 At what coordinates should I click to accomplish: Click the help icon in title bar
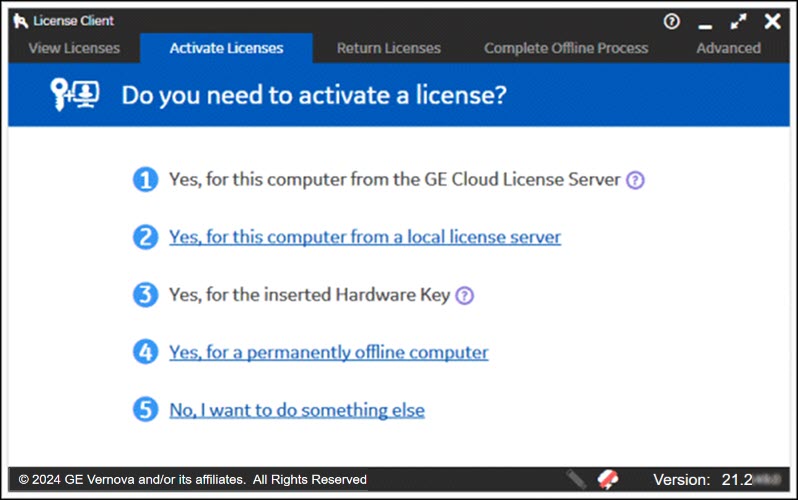672,21
